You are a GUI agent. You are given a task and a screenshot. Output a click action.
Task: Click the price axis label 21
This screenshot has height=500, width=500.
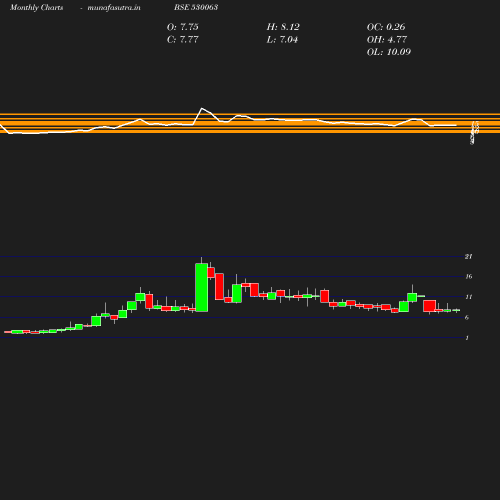tap(468, 256)
